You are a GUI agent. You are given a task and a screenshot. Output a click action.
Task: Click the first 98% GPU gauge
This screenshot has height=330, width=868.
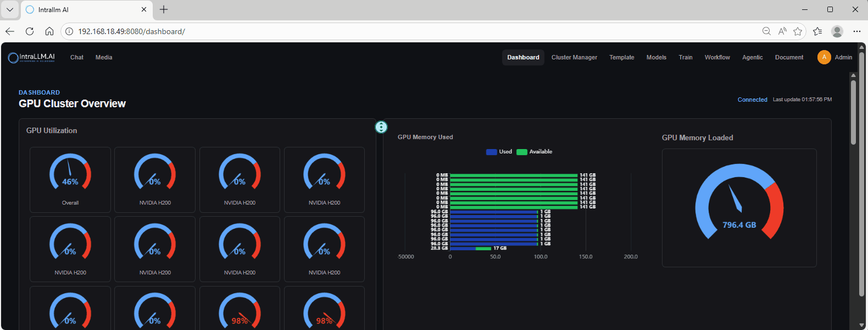point(240,311)
